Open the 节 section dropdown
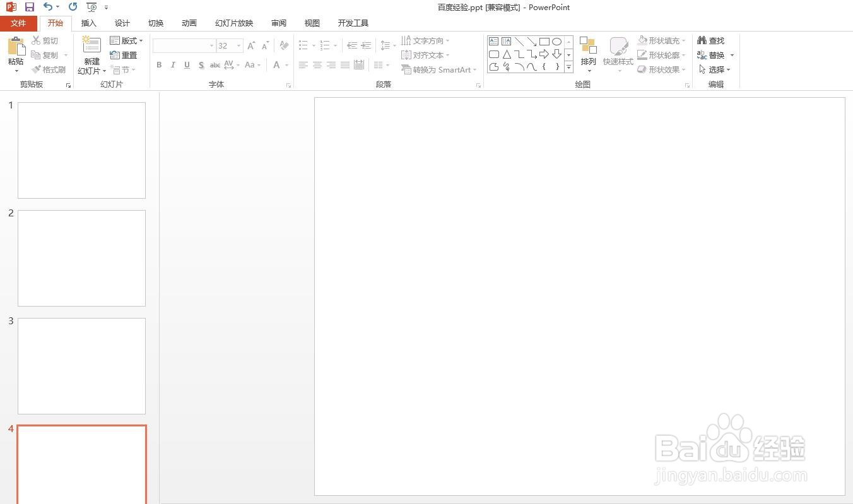The width and height of the screenshot is (853, 504). pos(123,69)
